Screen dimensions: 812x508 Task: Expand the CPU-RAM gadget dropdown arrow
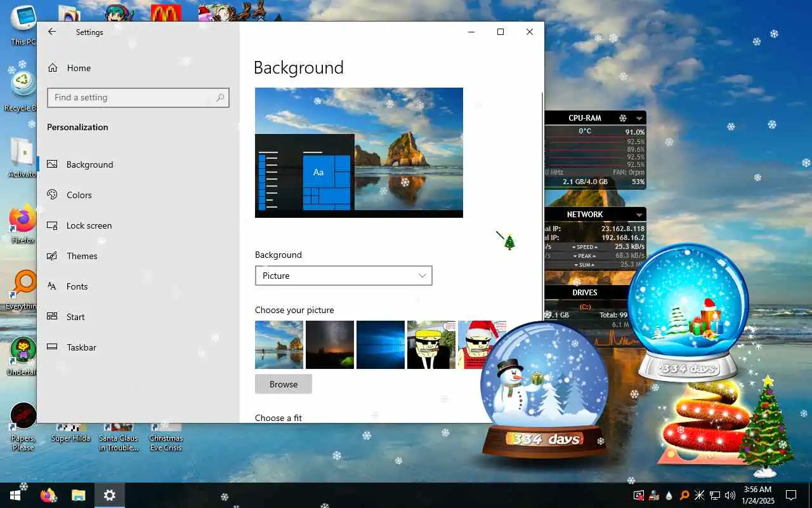coord(639,118)
